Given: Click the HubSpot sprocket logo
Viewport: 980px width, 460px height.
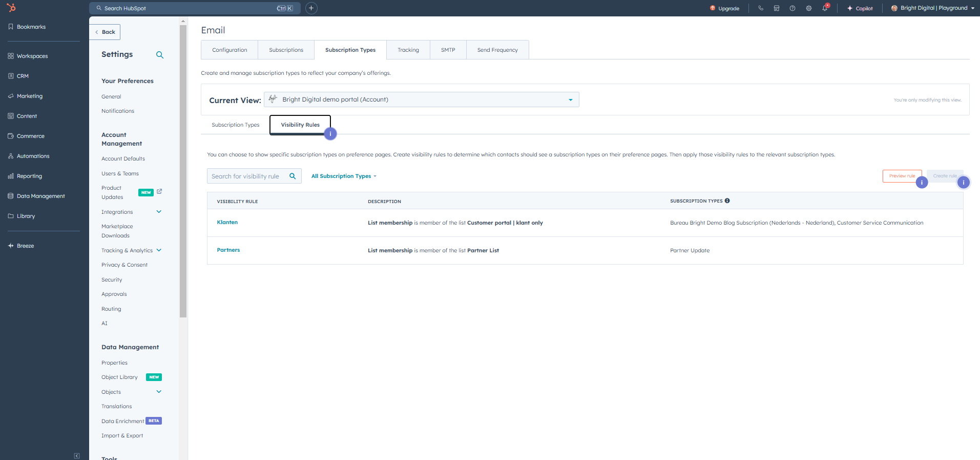Looking at the screenshot, I should click(x=11, y=8).
